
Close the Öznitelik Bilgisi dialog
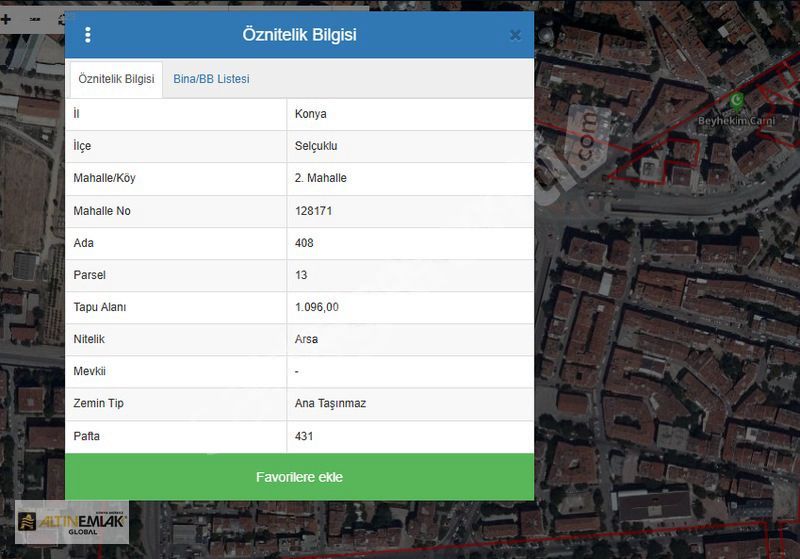coord(515,35)
